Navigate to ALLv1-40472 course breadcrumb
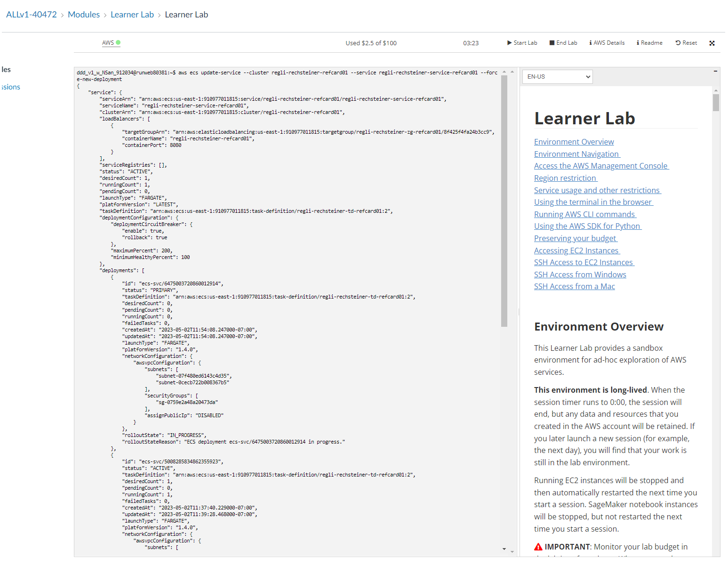Image resolution: width=728 pixels, height=566 pixels. pyautogui.click(x=32, y=15)
